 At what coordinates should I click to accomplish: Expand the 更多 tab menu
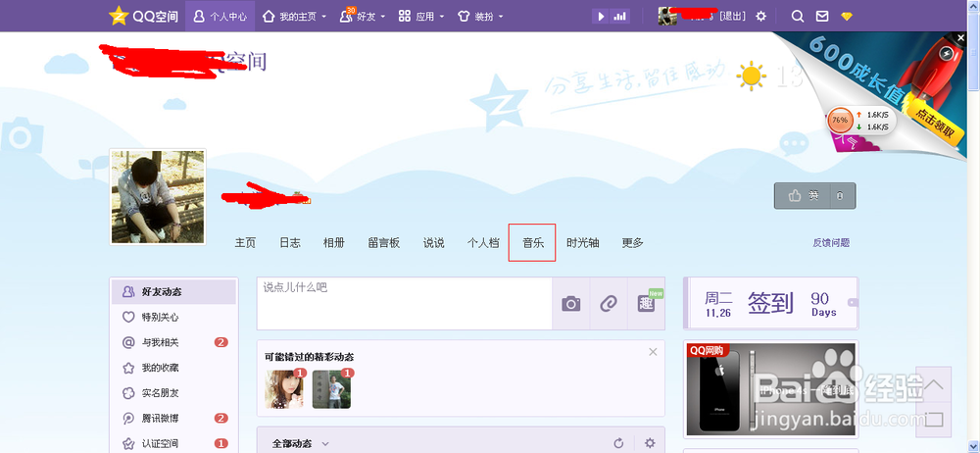coord(632,243)
